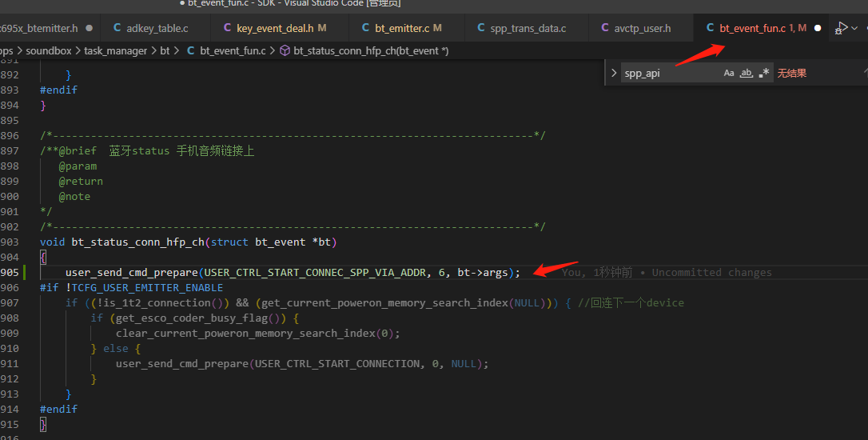Toggle Match Case (Aa) in find box

pyautogui.click(x=729, y=73)
